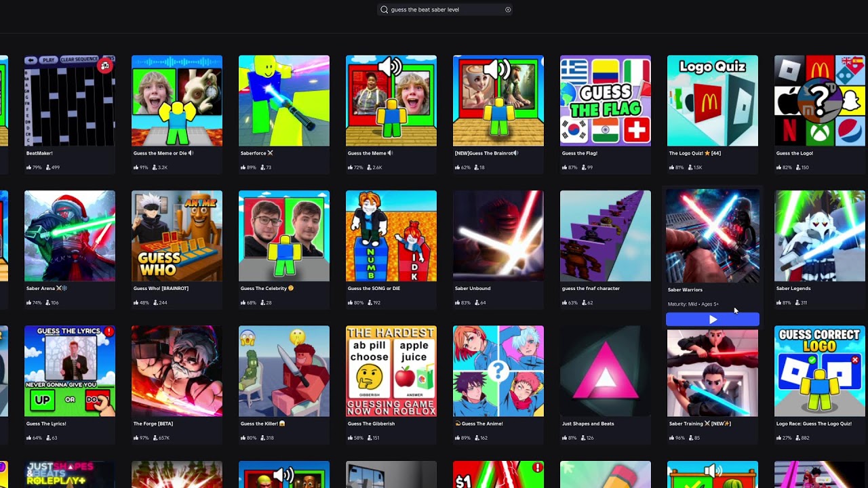Image resolution: width=868 pixels, height=488 pixels.
Task: Click Guess the Meme 2.6K player count
Action: 375,167
